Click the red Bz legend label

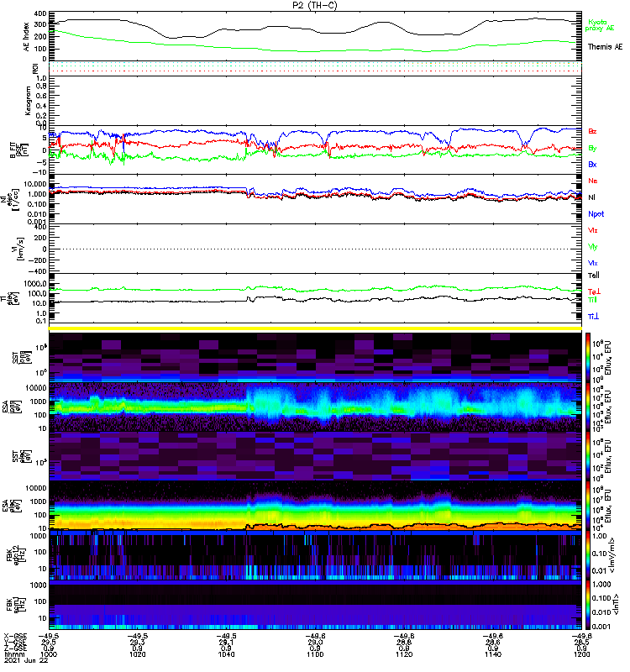tap(592, 132)
